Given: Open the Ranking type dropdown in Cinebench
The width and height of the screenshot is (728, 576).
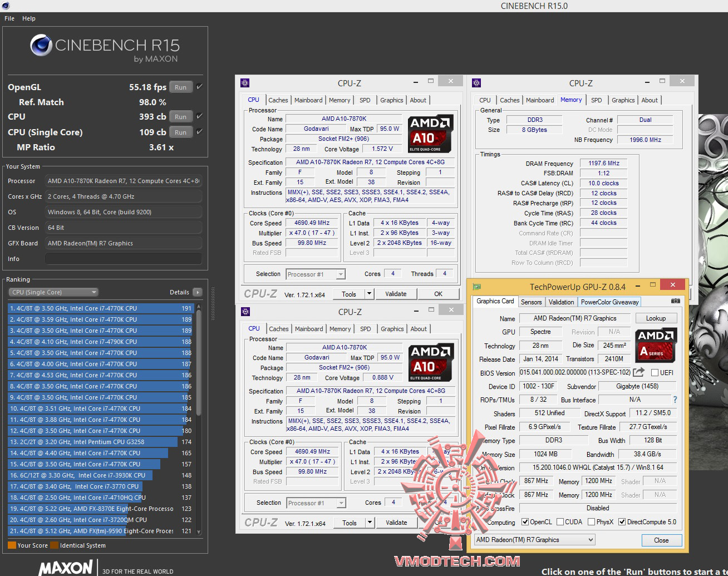Looking at the screenshot, I should coord(53,292).
